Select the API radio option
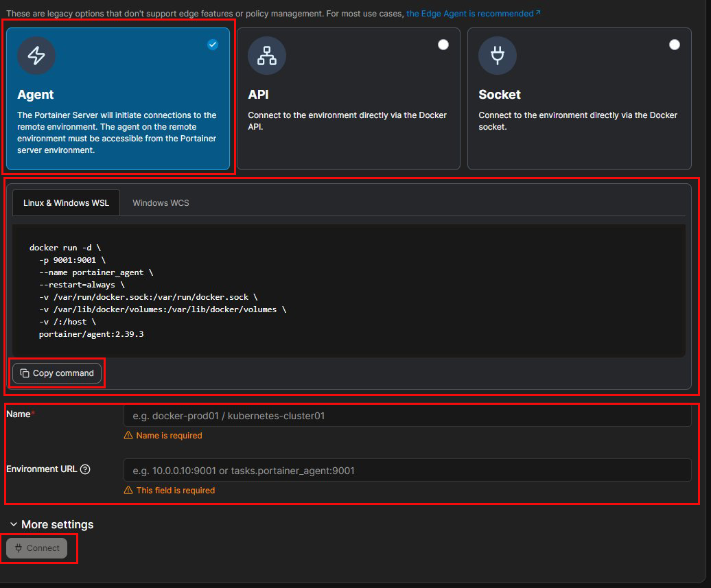 pyautogui.click(x=443, y=45)
